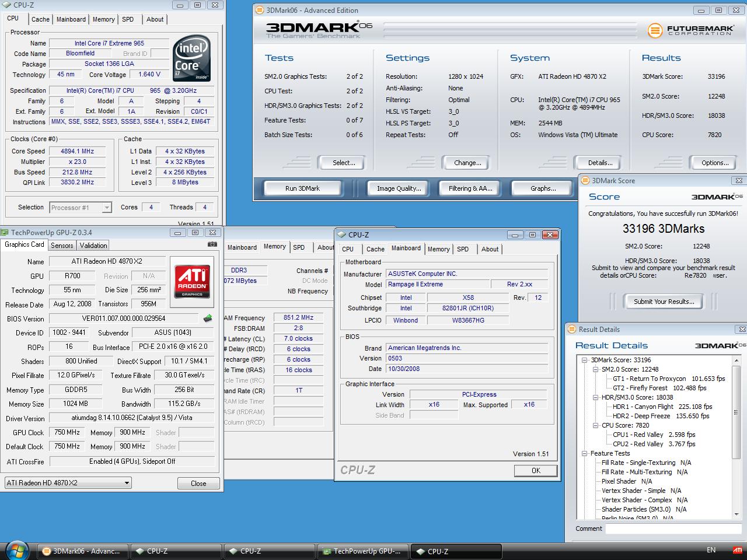Image resolution: width=747 pixels, height=560 pixels.
Task: Click the Result Details scrollbar thumb
Action: (736, 412)
